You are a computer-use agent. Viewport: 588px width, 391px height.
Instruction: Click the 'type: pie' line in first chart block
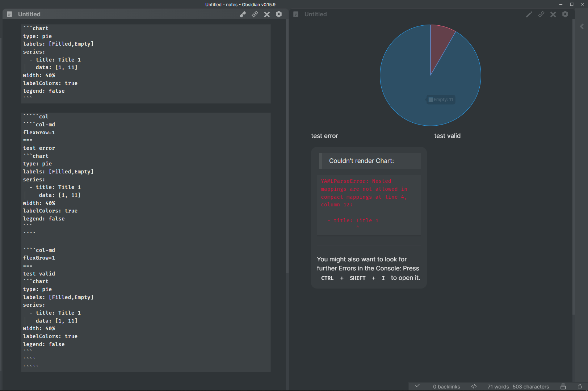(37, 36)
